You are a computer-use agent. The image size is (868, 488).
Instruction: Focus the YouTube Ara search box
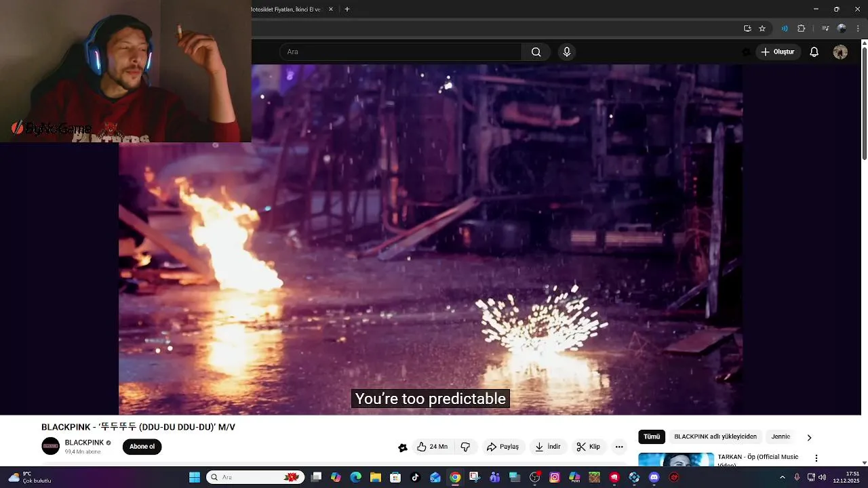(x=400, y=52)
